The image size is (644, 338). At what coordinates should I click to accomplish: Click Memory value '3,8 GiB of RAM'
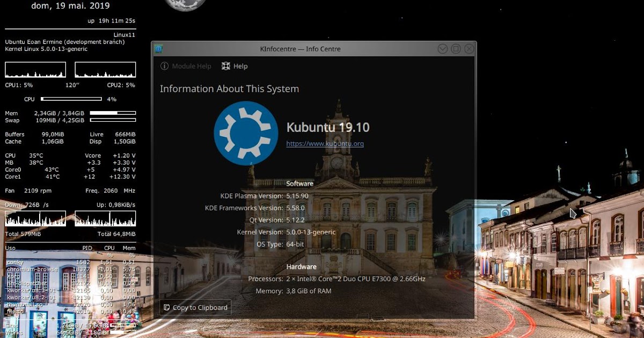click(309, 291)
